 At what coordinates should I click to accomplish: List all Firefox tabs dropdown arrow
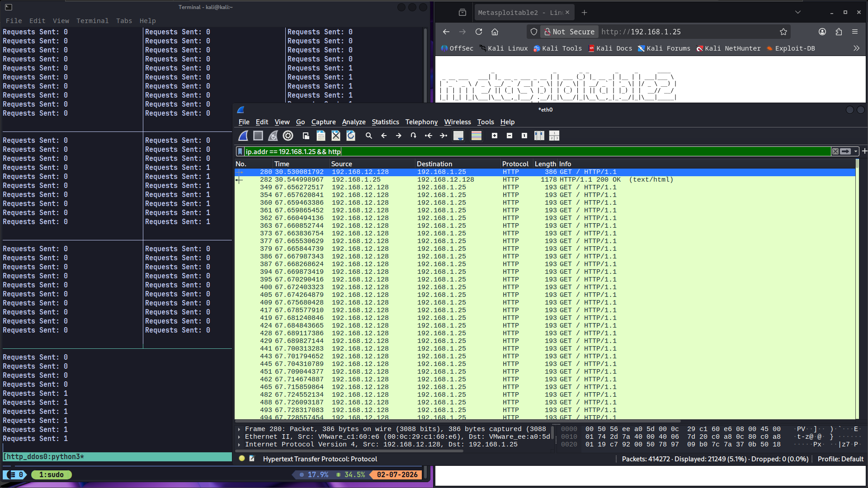click(798, 13)
